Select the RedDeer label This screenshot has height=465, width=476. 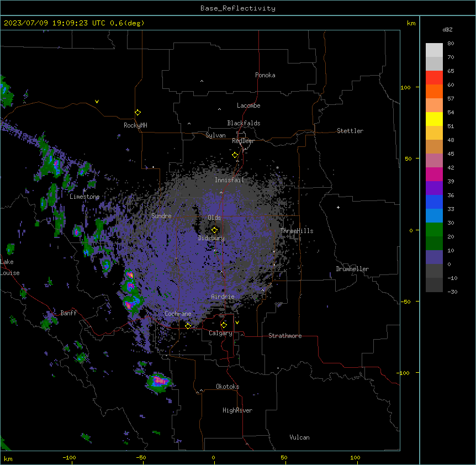pyautogui.click(x=243, y=141)
